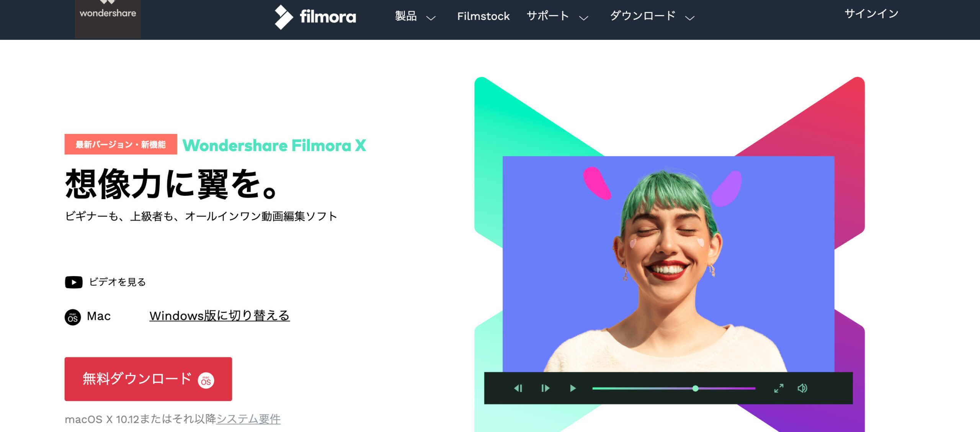Click the green-haired woman preview image
The image size is (980, 432).
[668, 264]
